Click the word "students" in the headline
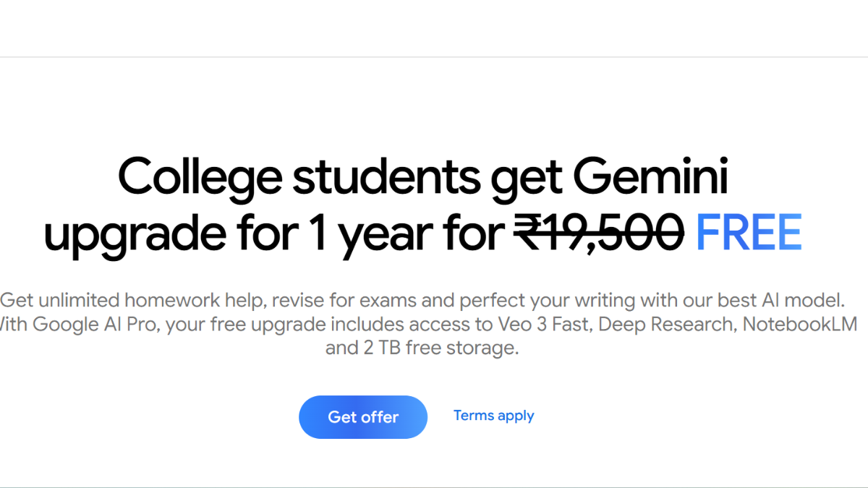 coord(386,179)
